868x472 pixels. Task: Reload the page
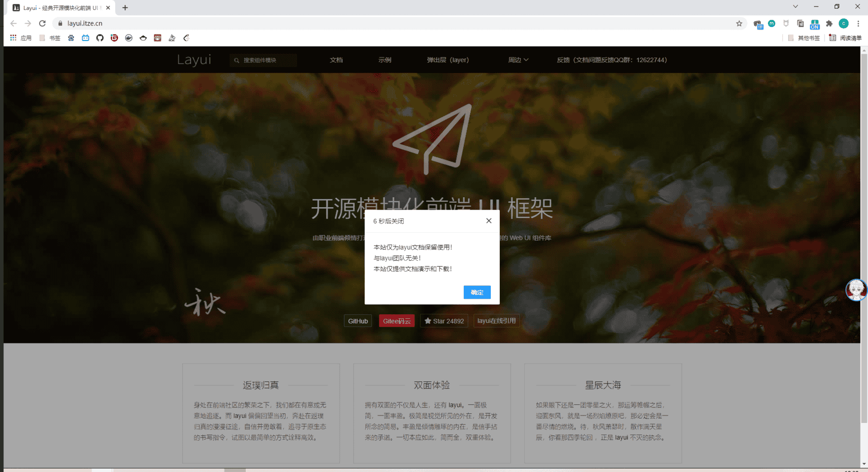43,24
